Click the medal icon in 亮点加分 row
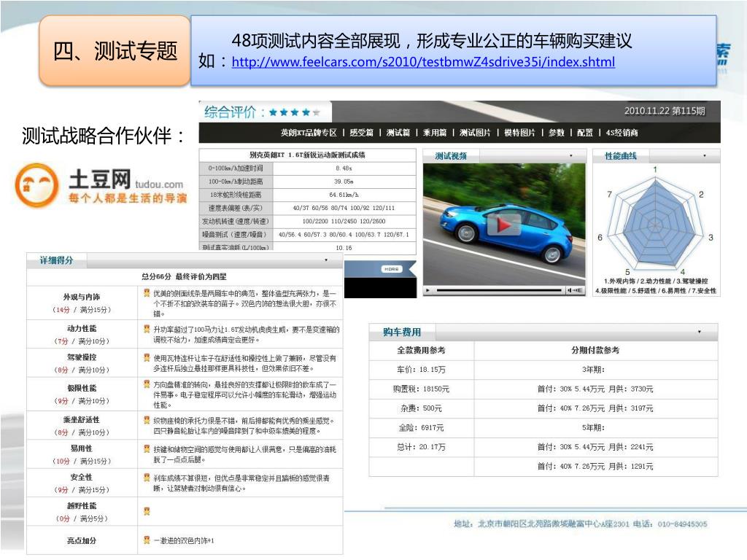Viewport: 747px width, 560px height. click(x=147, y=540)
